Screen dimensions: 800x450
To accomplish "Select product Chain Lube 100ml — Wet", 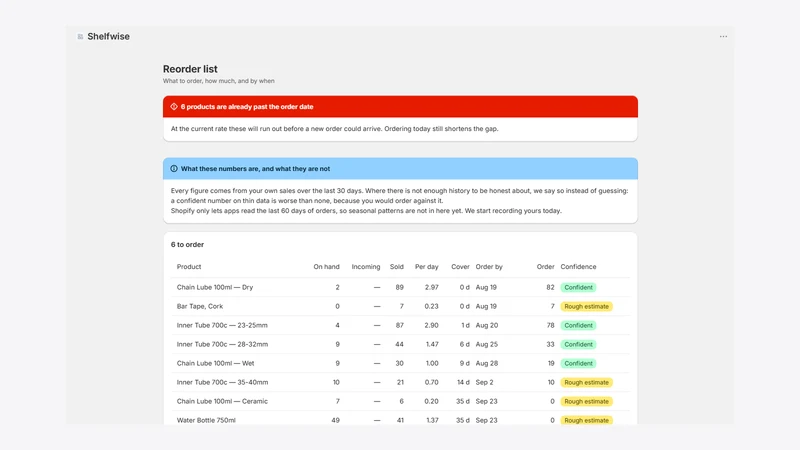I will click(x=215, y=363).
